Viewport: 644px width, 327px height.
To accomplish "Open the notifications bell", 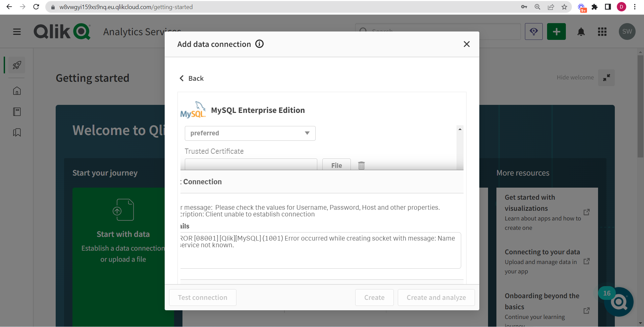I will click(581, 31).
